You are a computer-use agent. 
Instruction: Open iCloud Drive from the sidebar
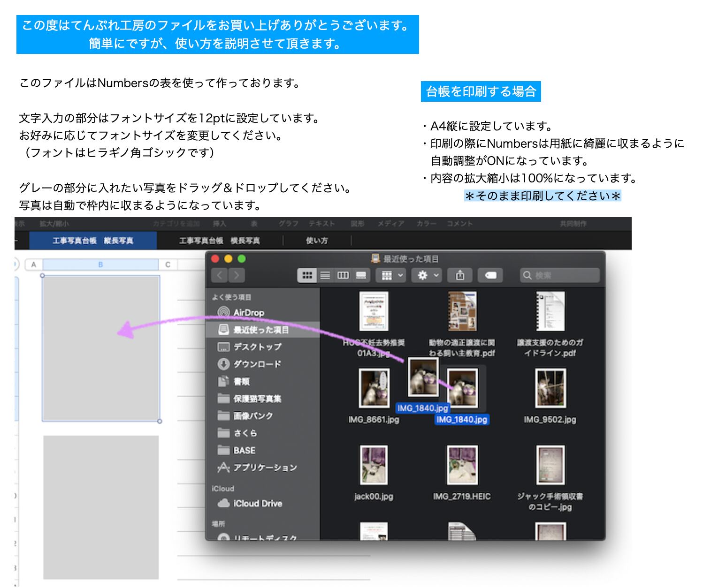[257, 503]
